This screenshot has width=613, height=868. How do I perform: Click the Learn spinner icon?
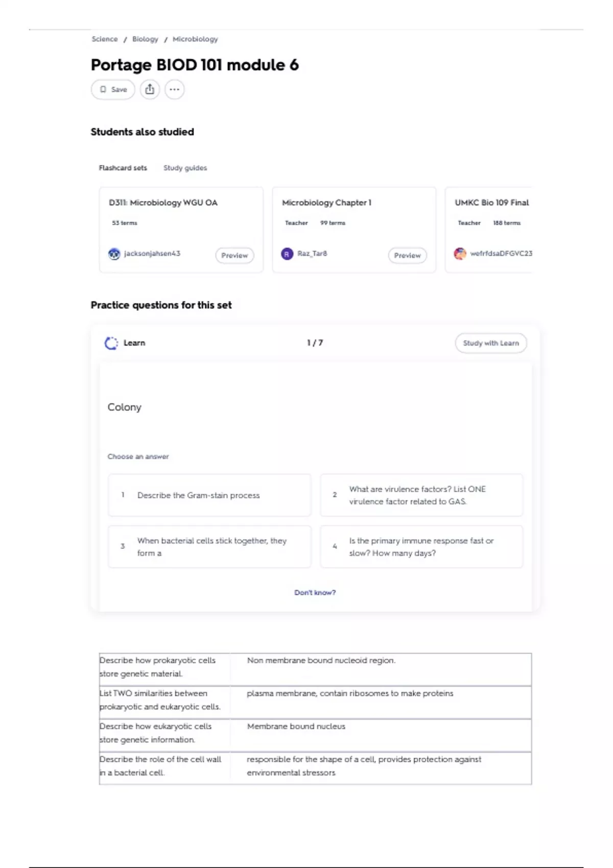pos(111,343)
